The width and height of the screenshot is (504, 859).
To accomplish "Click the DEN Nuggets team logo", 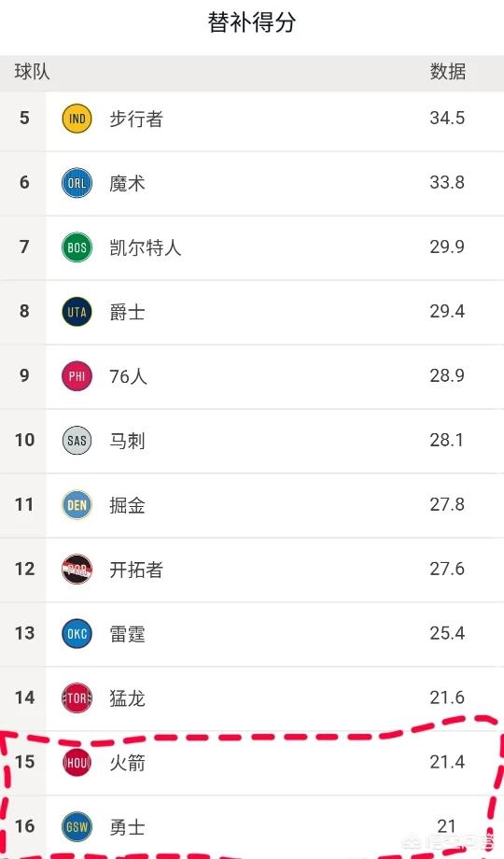I will point(77,504).
